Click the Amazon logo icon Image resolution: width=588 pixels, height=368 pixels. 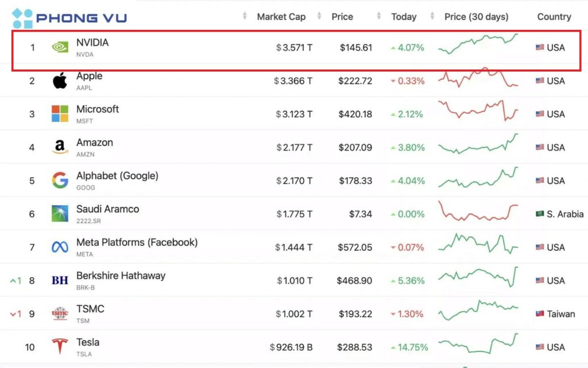tap(60, 147)
